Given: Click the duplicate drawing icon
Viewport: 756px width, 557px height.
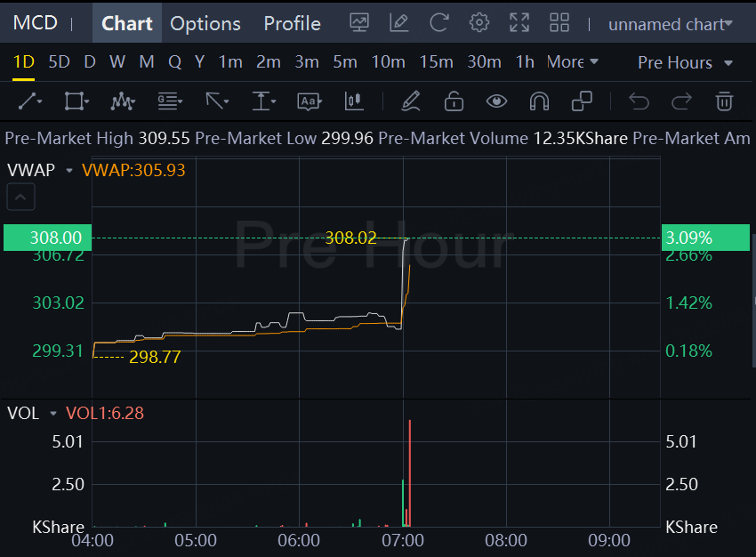Looking at the screenshot, I should (x=582, y=101).
